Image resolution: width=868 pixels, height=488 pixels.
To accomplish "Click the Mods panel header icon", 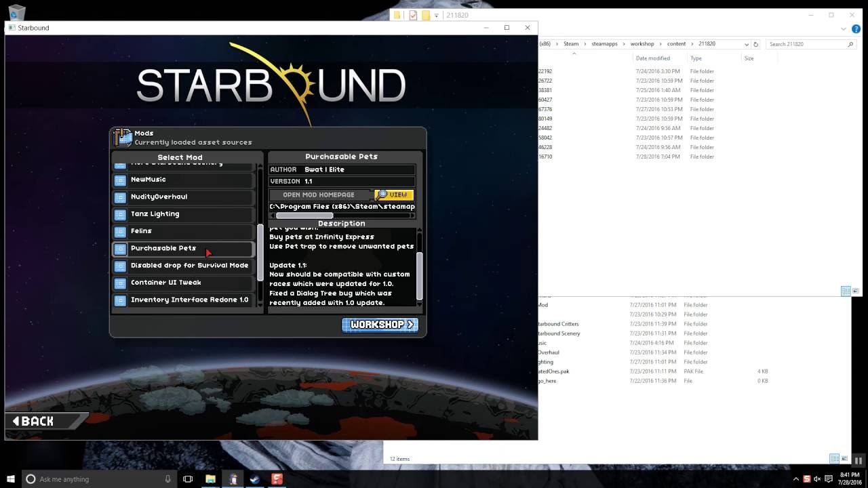I will [x=123, y=138].
